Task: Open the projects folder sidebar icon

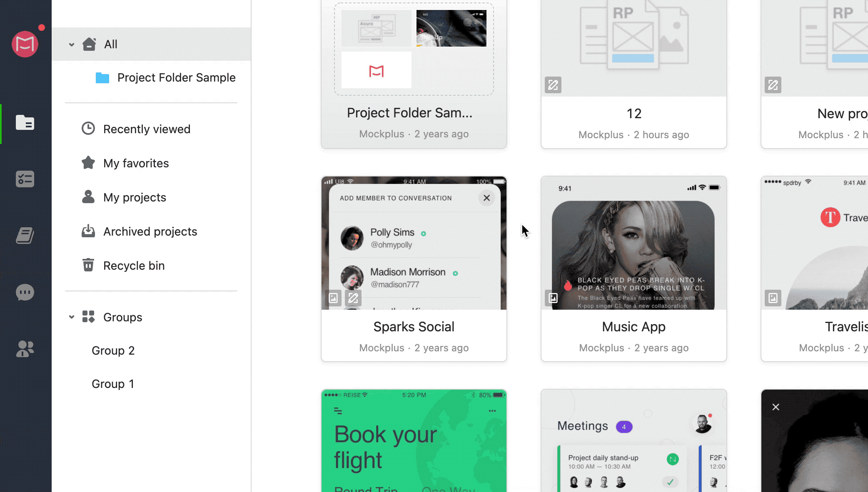Action: click(25, 122)
